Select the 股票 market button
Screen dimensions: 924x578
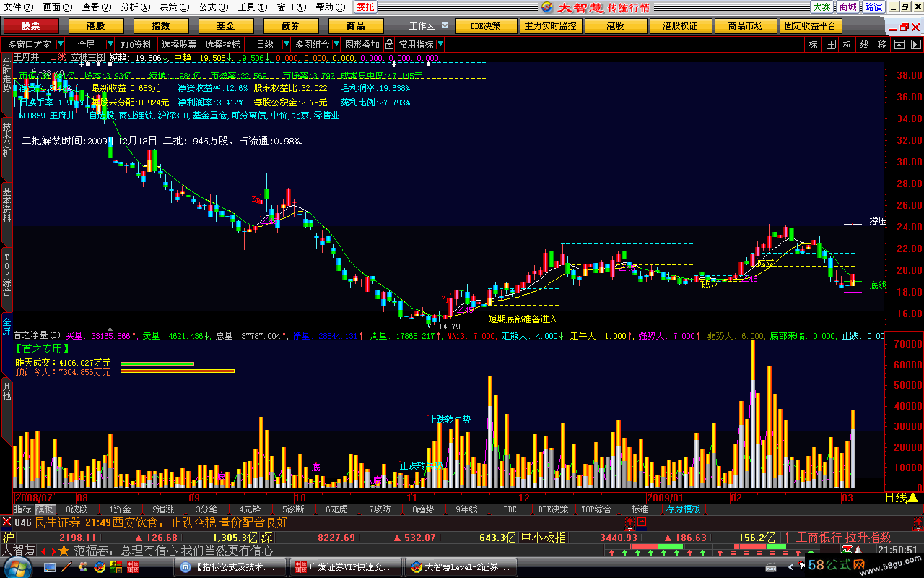click(x=31, y=25)
